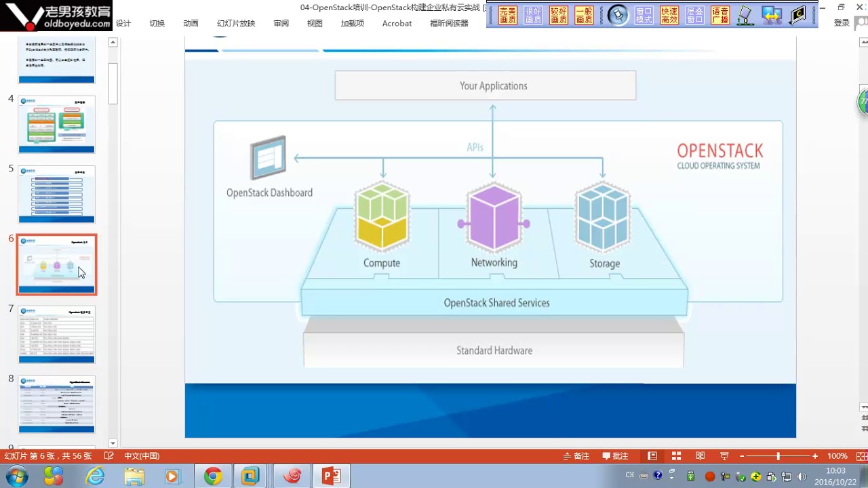Open the 设计 ribbon tab

pos(123,23)
